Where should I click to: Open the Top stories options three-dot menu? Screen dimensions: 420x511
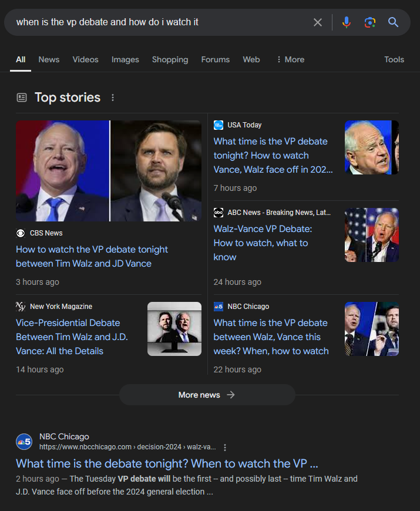(113, 98)
